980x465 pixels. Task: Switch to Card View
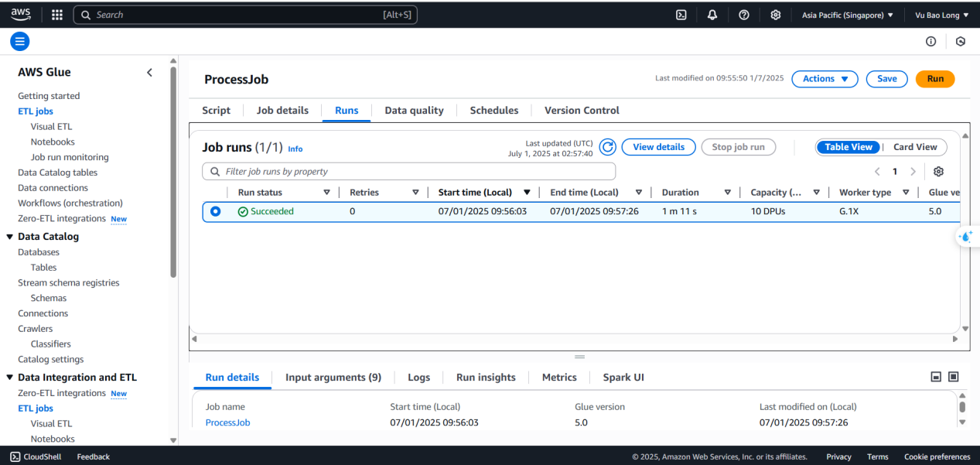pos(915,147)
